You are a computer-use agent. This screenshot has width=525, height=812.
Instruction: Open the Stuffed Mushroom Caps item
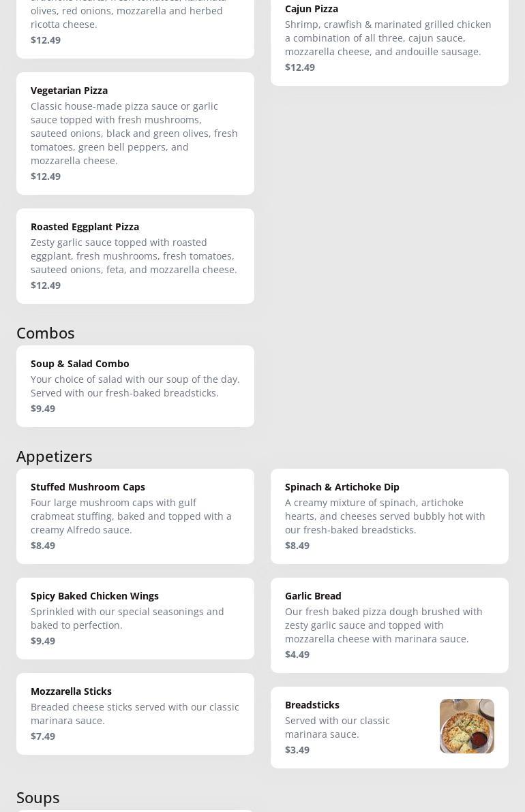(135, 516)
